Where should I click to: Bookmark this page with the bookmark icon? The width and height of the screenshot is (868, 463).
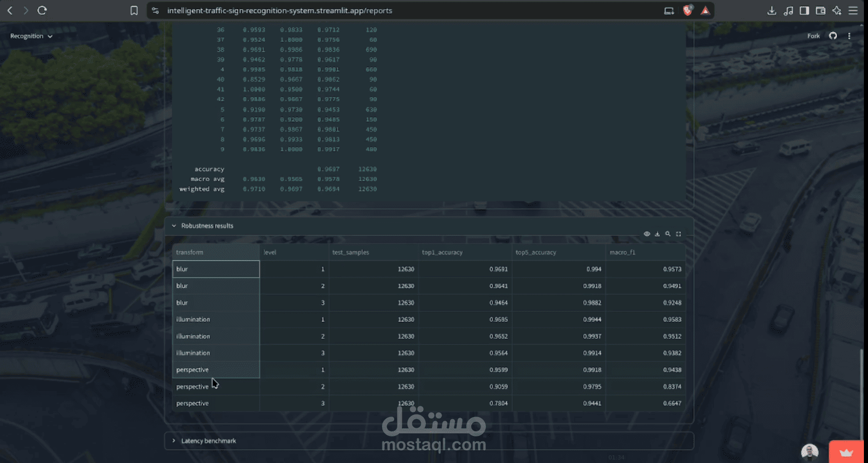click(x=134, y=10)
